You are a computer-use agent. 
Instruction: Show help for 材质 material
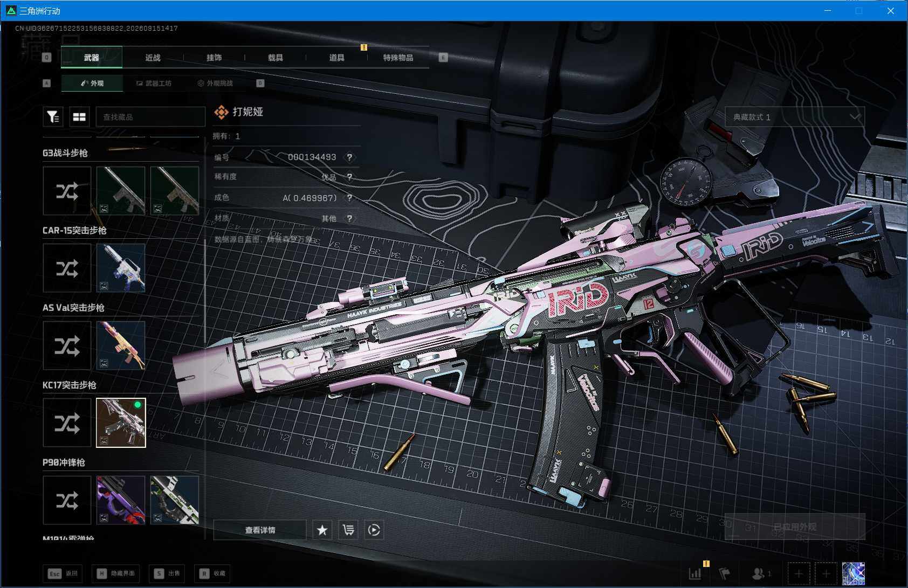pyautogui.click(x=349, y=218)
